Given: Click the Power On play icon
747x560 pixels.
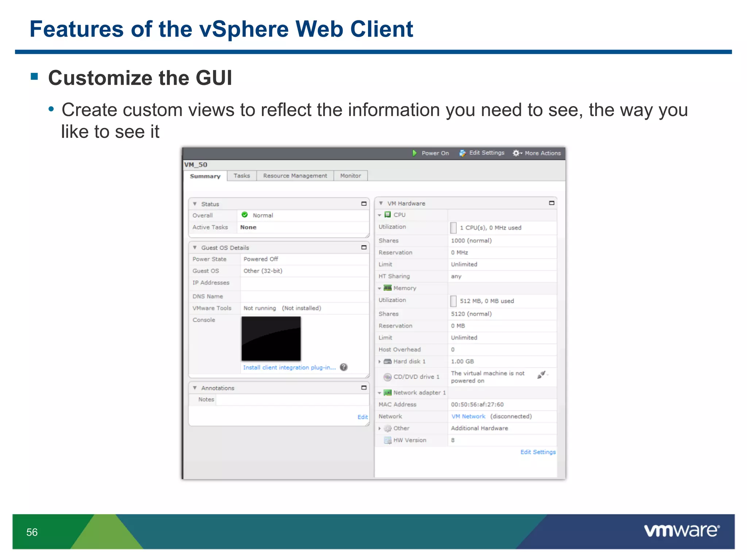Looking at the screenshot, I should (414, 153).
